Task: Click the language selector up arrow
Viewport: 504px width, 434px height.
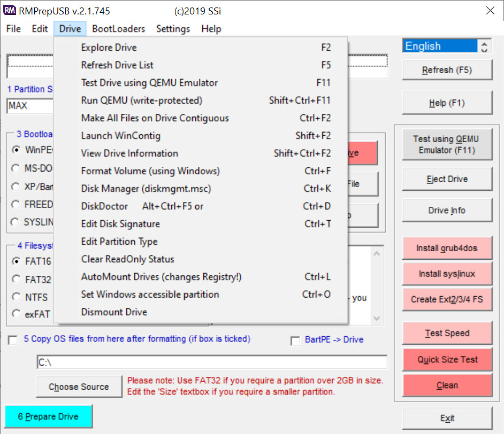Action: point(484,43)
